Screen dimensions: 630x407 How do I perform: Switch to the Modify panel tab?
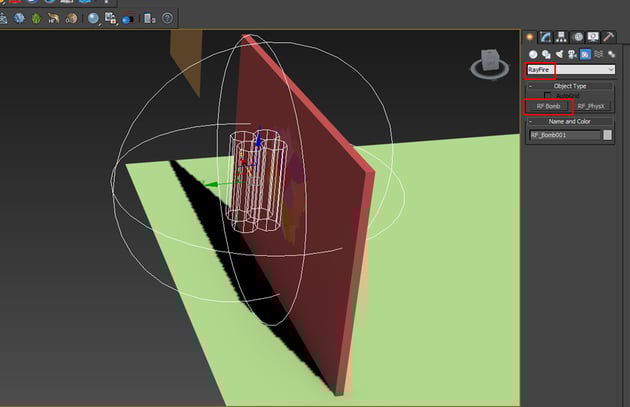click(546, 37)
